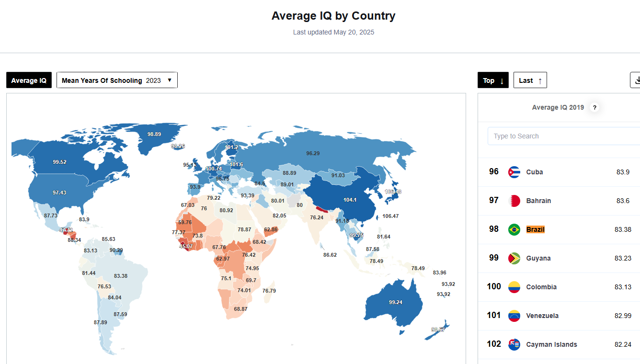Click Mongolia's 91.03 label on map
This screenshot has height=364, width=640.
pos(338,175)
